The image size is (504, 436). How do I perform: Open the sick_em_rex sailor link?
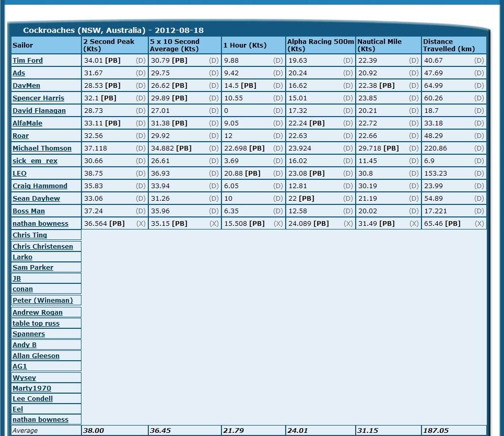(35, 161)
